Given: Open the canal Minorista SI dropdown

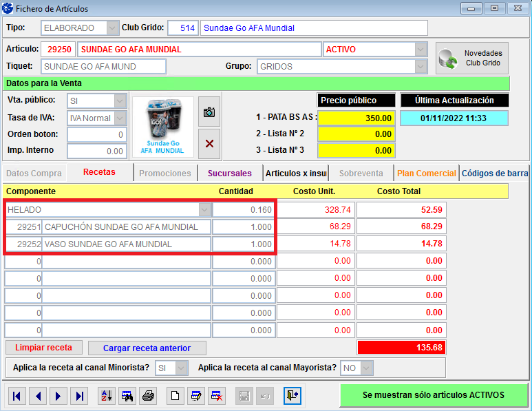Looking at the screenshot, I should click(181, 368).
